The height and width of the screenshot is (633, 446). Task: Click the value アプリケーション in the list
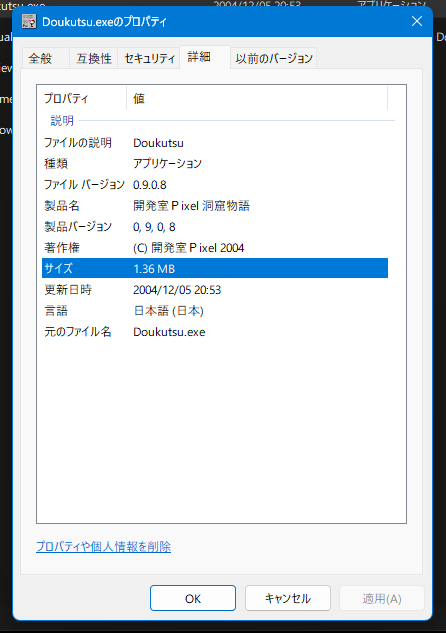point(167,163)
